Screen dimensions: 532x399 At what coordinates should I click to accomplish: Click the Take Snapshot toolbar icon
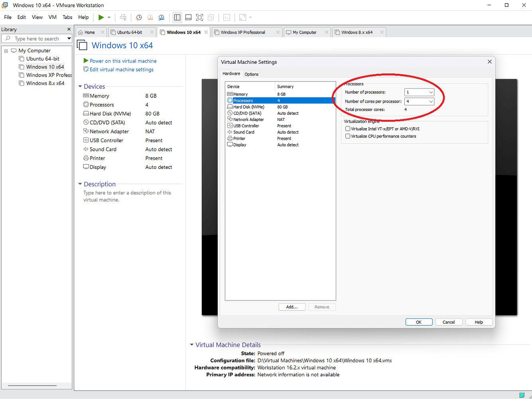139,17
